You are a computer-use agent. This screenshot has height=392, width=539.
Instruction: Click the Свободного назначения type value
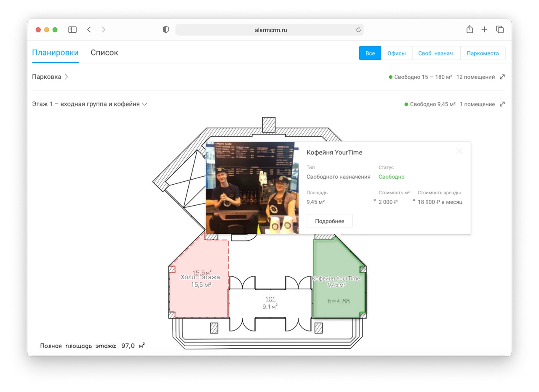pos(339,177)
